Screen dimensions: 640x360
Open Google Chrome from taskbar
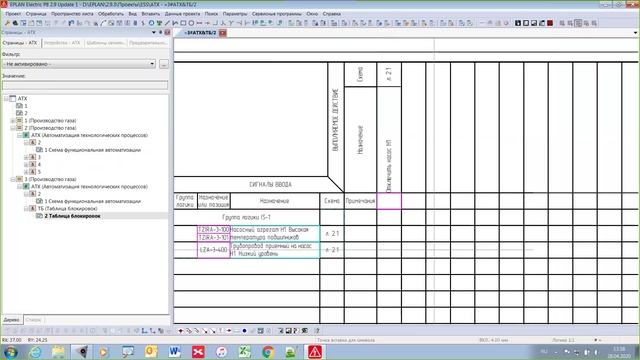268,352
